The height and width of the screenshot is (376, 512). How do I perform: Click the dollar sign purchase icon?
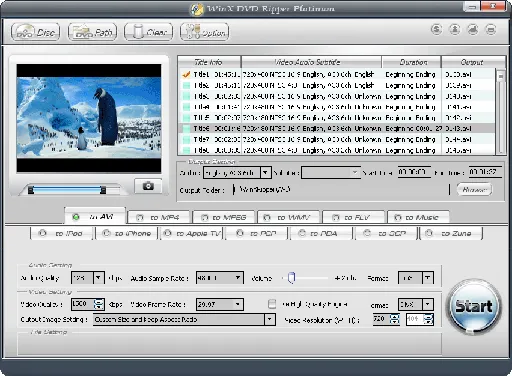[436, 29]
